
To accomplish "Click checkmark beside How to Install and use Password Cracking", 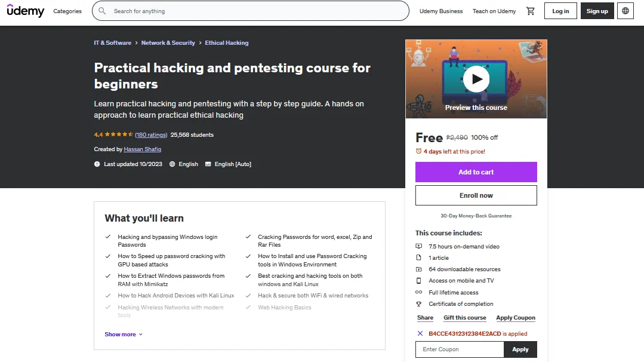I will (x=248, y=256).
